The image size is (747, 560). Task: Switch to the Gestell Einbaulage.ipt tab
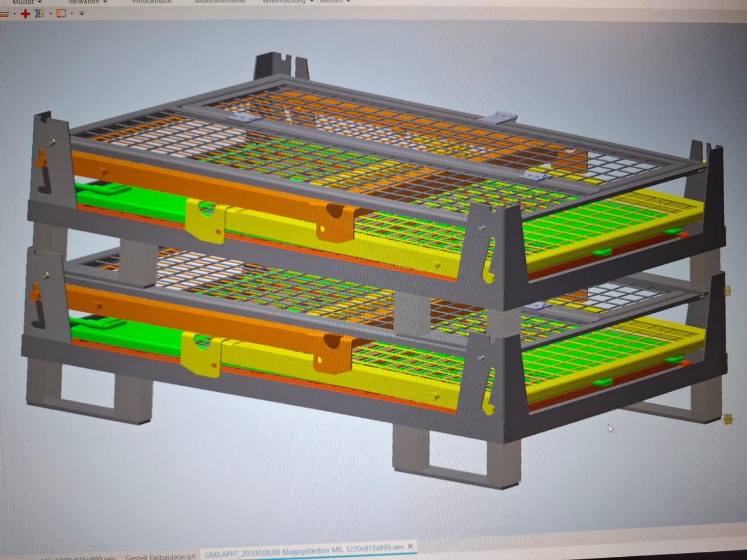click(160, 557)
